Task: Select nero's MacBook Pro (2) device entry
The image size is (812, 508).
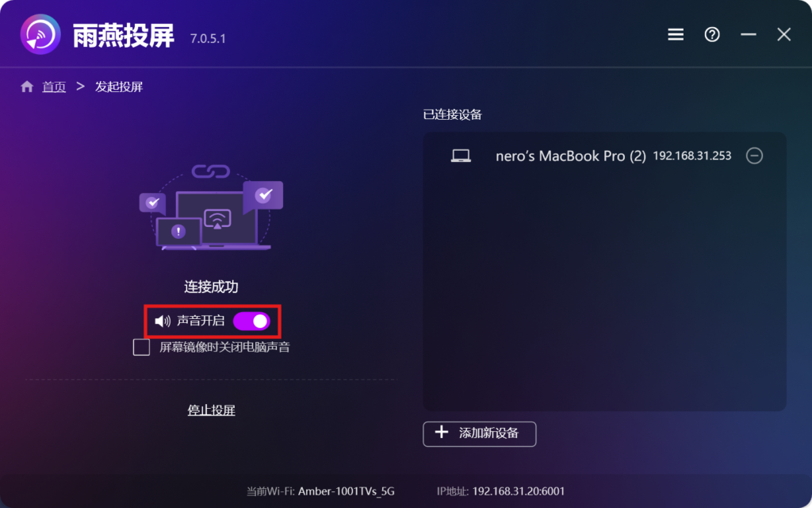Action: pyautogui.click(x=604, y=156)
